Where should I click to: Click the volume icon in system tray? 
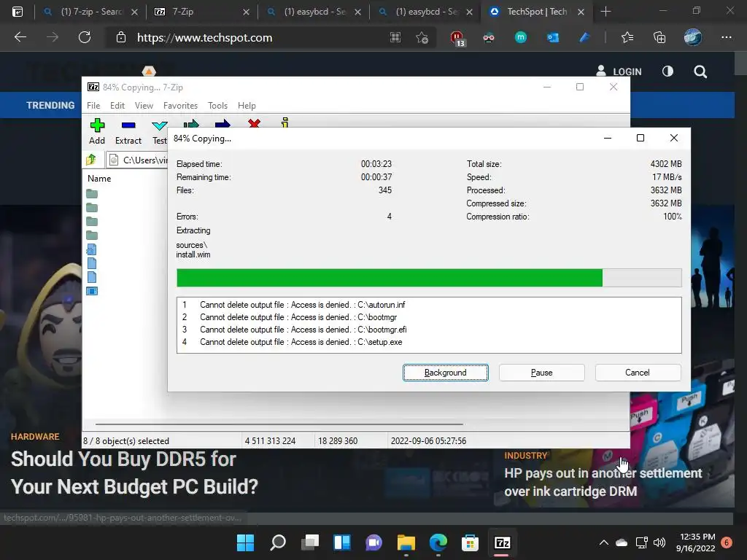659,542
